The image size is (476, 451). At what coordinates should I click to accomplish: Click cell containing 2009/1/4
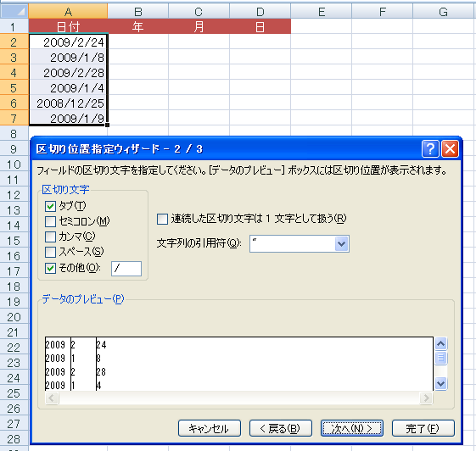pos(68,87)
